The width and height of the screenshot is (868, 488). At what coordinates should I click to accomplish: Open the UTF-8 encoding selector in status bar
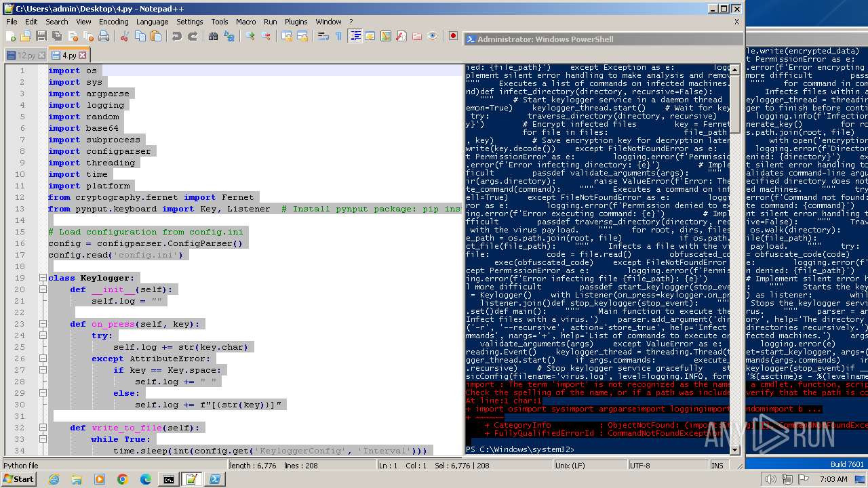[668, 466]
